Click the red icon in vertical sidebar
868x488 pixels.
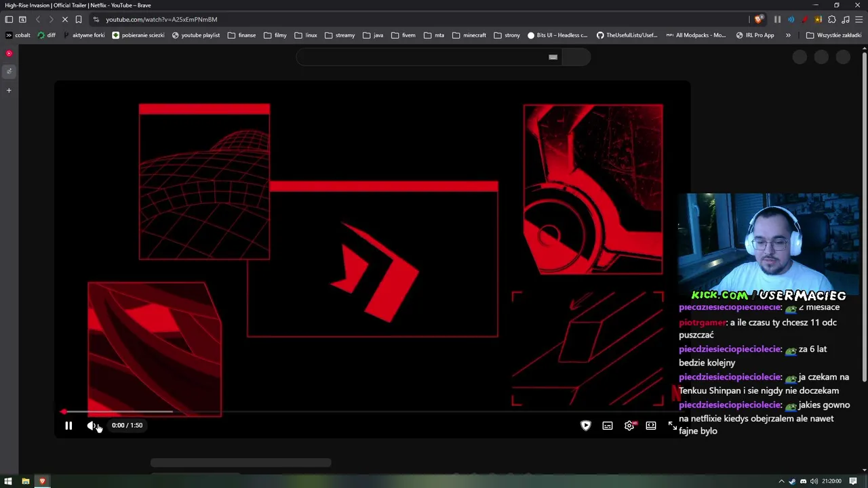click(x=9, y=54)
